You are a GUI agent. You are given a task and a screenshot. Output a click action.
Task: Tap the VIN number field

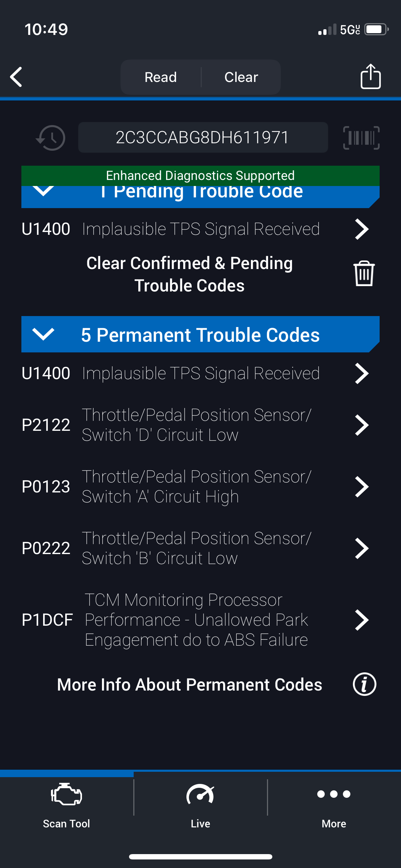coord(202,138)
